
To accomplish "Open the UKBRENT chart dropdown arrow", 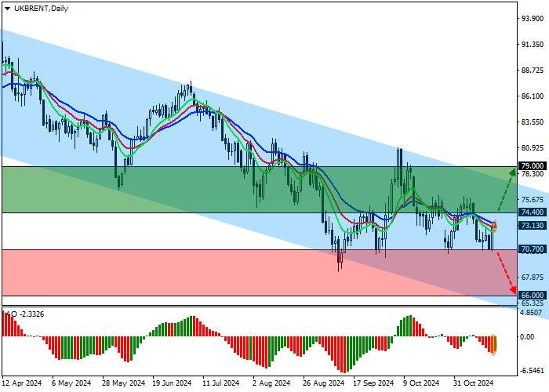I will point(7,9).
